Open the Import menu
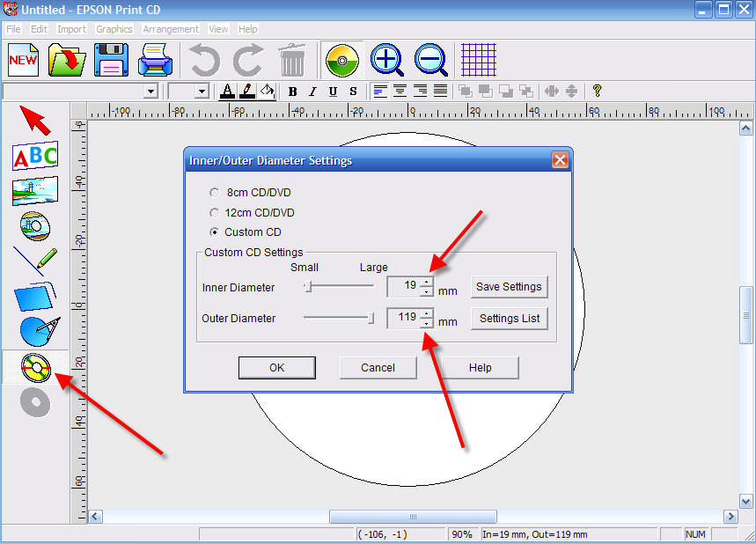The width and height of the screenshot is (756, 544). [72, 29]
